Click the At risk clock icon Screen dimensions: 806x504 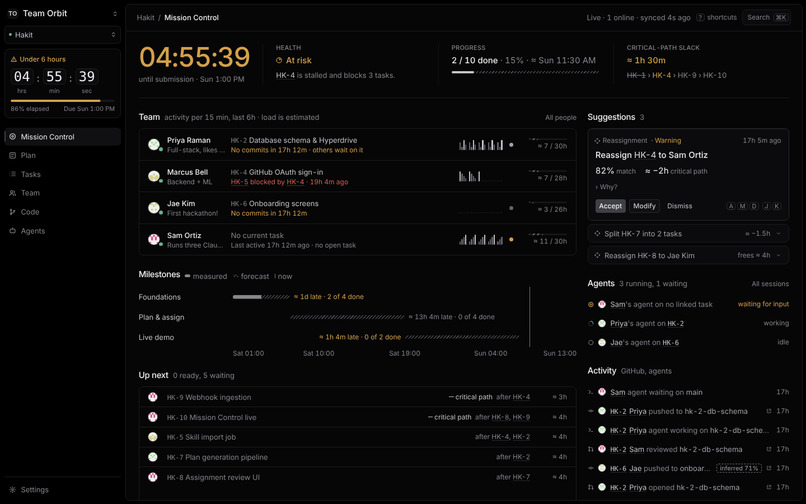(x=279, y=60)
